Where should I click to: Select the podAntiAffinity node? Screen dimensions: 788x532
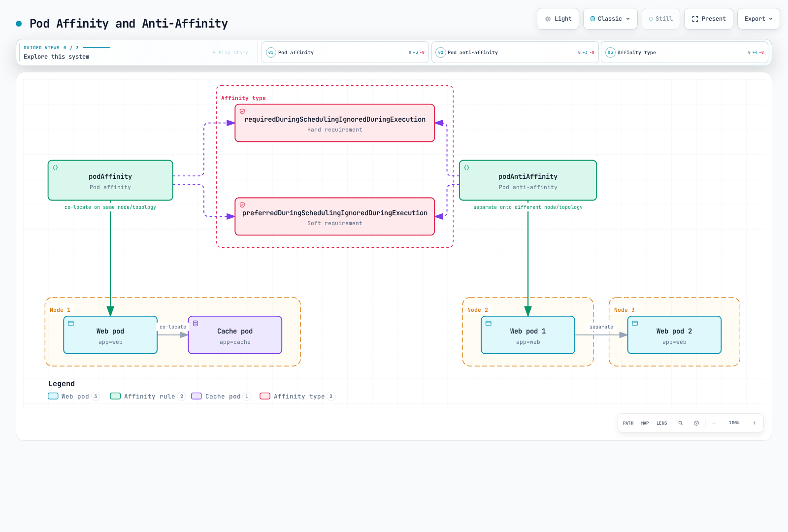(528, 180)
